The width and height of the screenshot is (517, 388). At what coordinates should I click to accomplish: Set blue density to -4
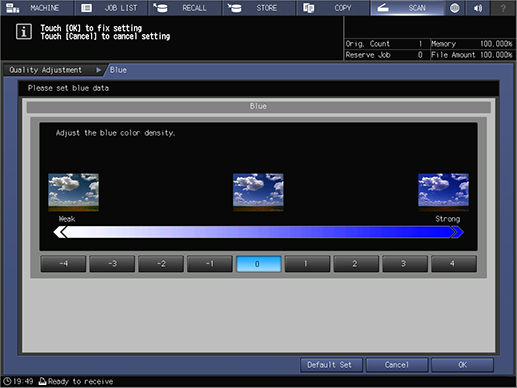(x=63, y=264)
